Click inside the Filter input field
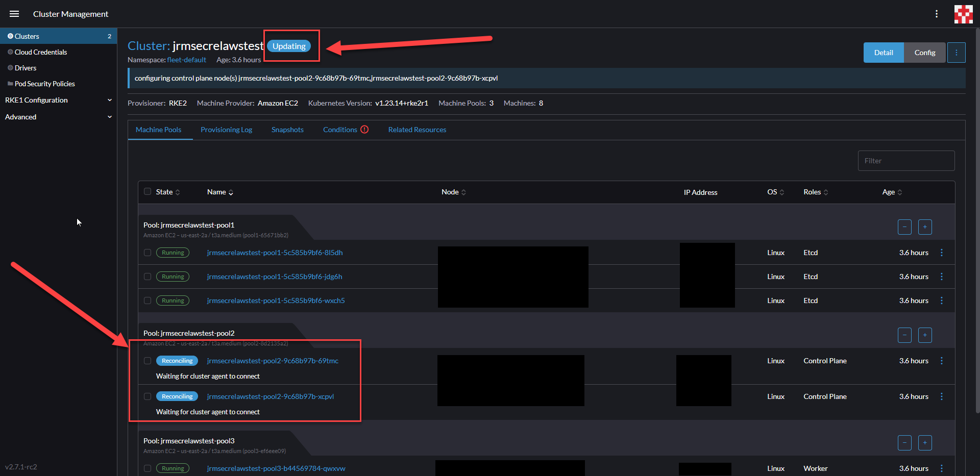 coord(906,161)
